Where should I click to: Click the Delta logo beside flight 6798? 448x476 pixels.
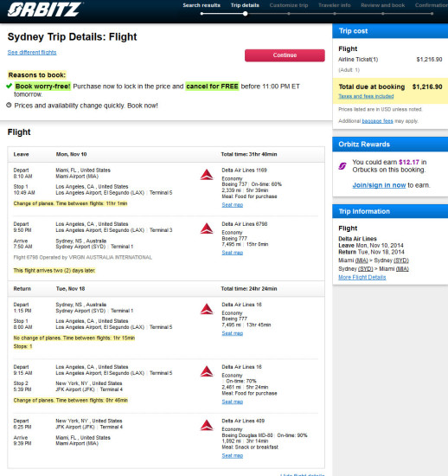207,228
